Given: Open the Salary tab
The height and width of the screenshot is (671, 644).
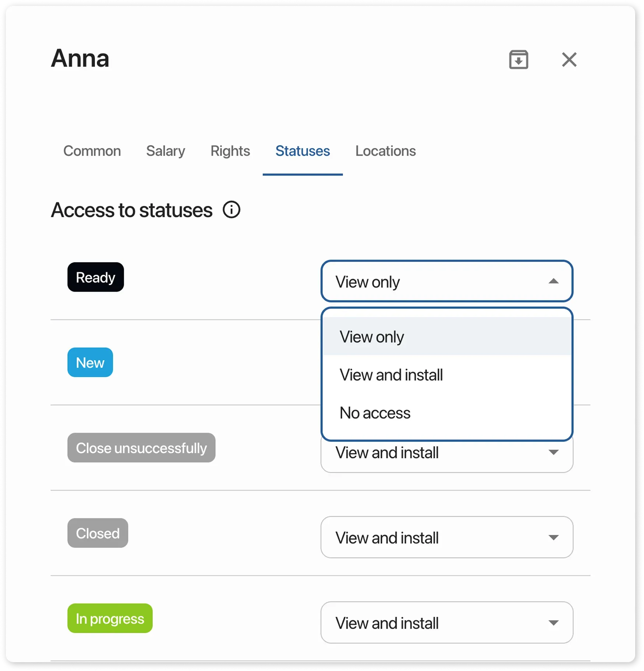Looking at the screenshot, I should tap(166, 151).
